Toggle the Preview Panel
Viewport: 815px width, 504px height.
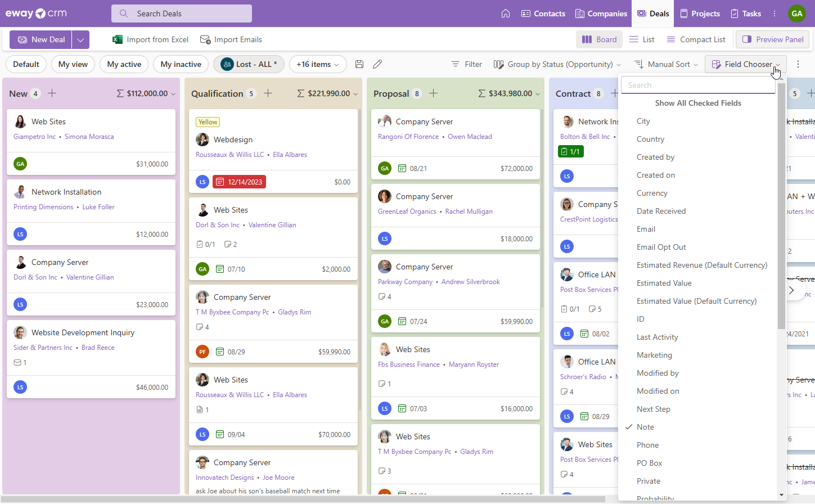coord(773,39)
